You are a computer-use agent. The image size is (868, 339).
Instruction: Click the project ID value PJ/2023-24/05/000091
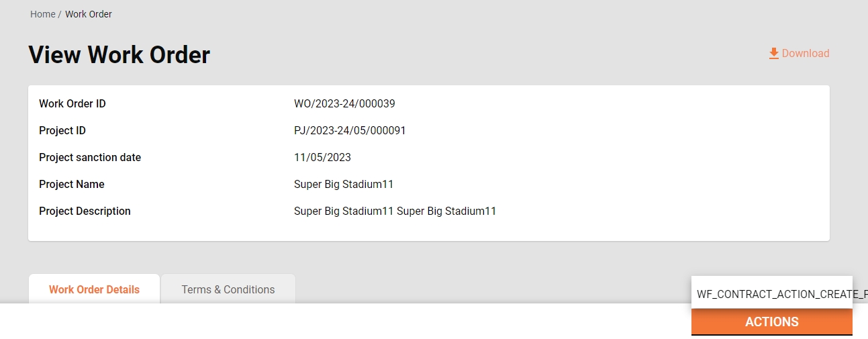tap(350, 131)
